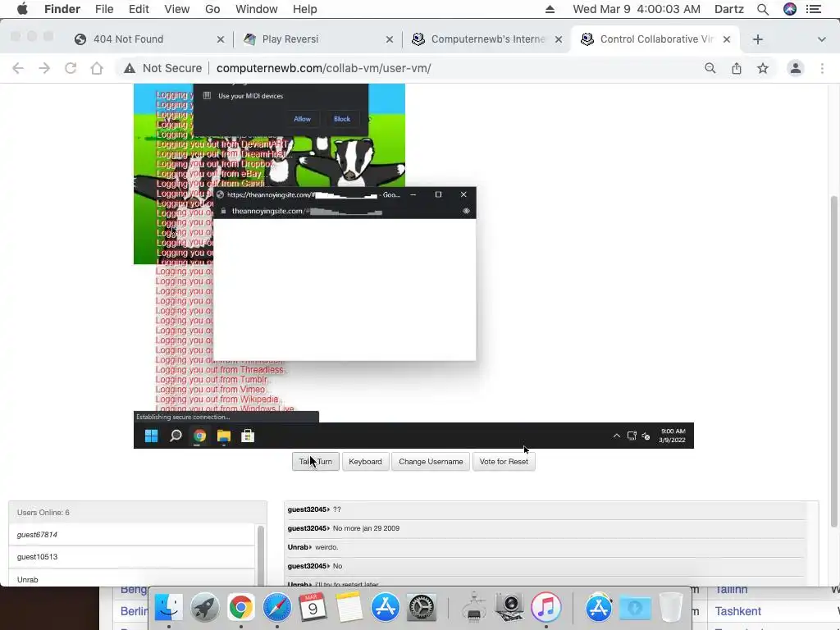840x630 pixels.
Task: Close the 404 Not Found tab
Action: point(220,39)
